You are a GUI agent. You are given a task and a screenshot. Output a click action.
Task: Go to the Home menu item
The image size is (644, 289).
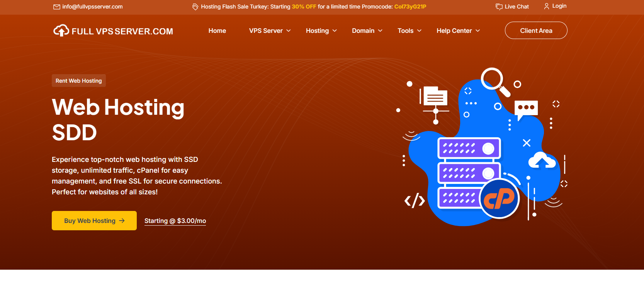217,31
